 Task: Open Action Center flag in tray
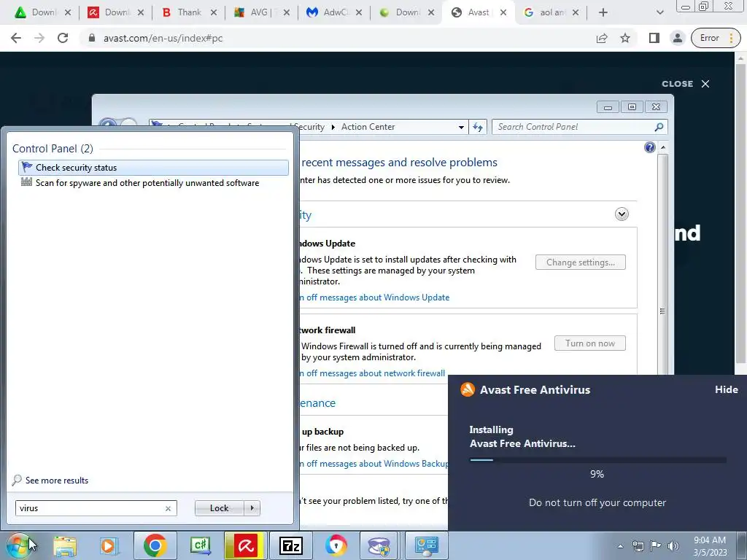point(655,546)
